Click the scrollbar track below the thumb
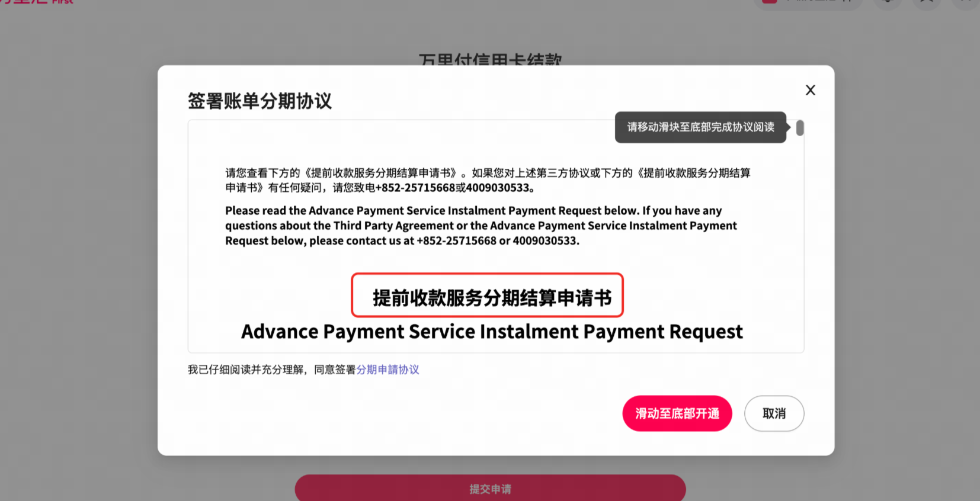 pyautogui.click(x=800, y=244)
